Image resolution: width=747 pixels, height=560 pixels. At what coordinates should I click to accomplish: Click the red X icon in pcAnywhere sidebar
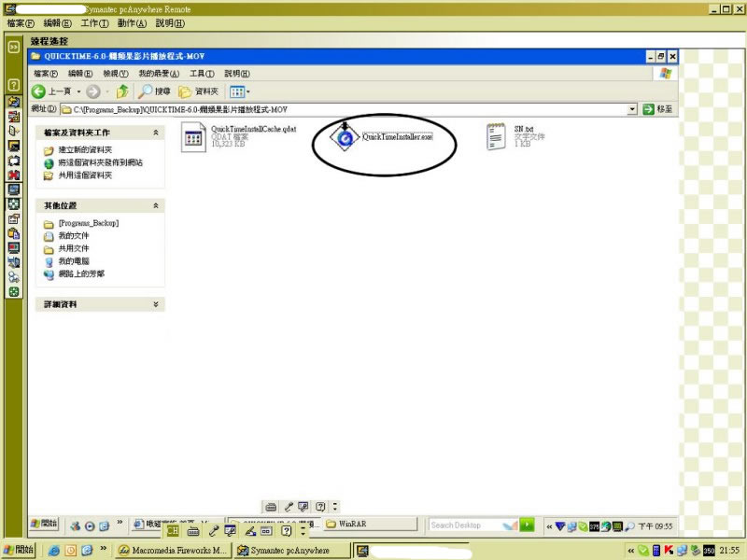click(14, 175)
